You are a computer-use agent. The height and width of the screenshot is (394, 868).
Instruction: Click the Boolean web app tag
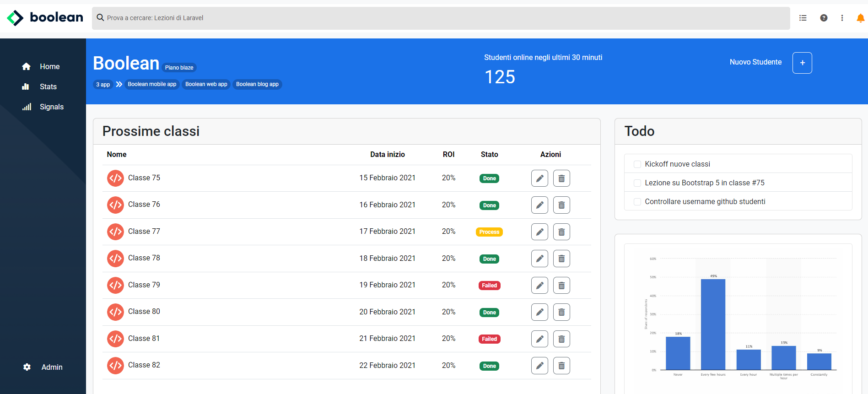[x=206, y=84]
